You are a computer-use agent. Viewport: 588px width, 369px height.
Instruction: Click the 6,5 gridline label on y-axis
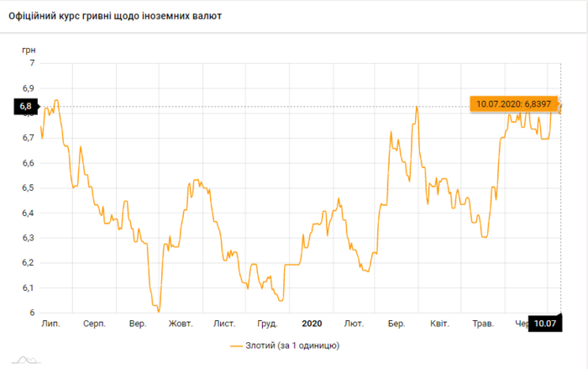coord(28,188)
